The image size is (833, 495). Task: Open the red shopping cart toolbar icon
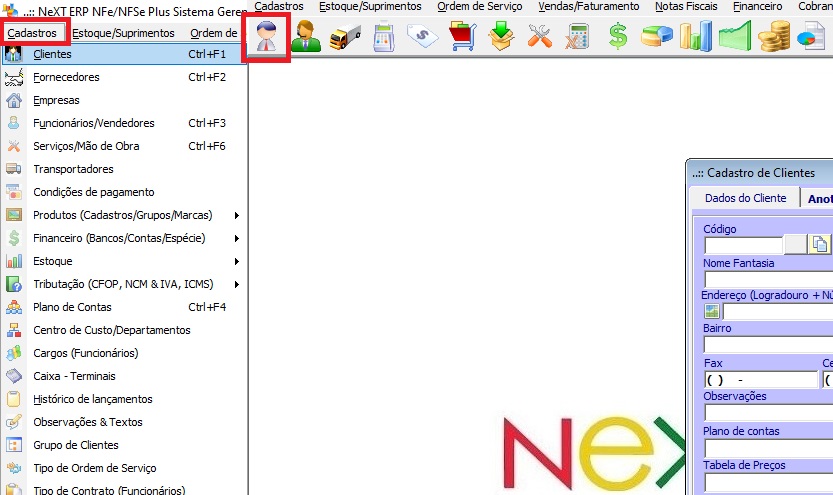463,36
